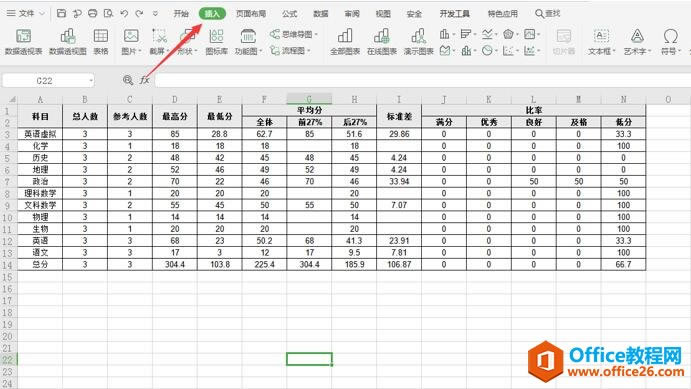The height and width of the screenshot is (389, 691).
Task: Expand the 文件 menu arrow
Action: [x=42, y=14]
